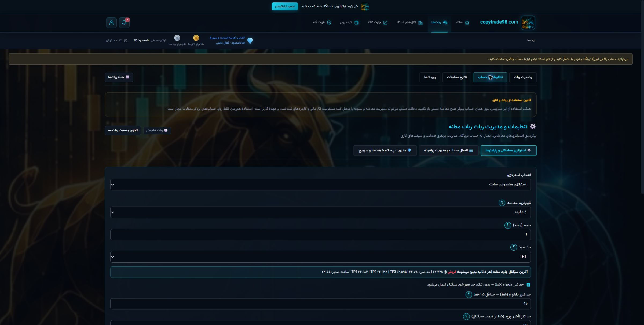Click نصب اپلیکیشن install button
The width and height of the screenshot is (644, 325).
[285, 6]
